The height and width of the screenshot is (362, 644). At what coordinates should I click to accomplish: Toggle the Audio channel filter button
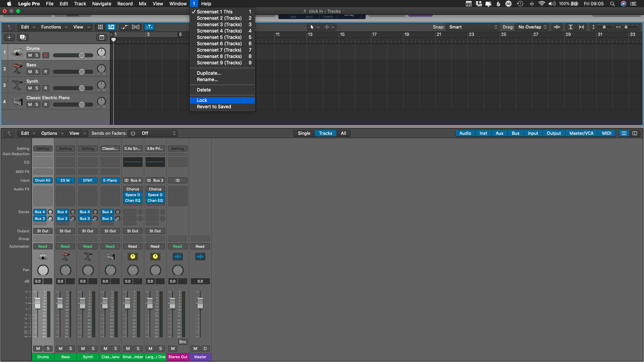(465, 133)
